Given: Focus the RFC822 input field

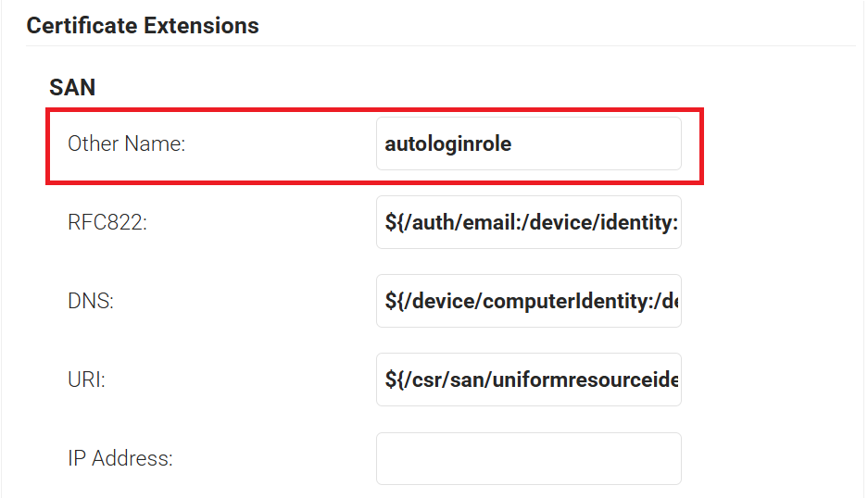Looking at the screenshot, I should pyautogui.click(x=528, y=222).
